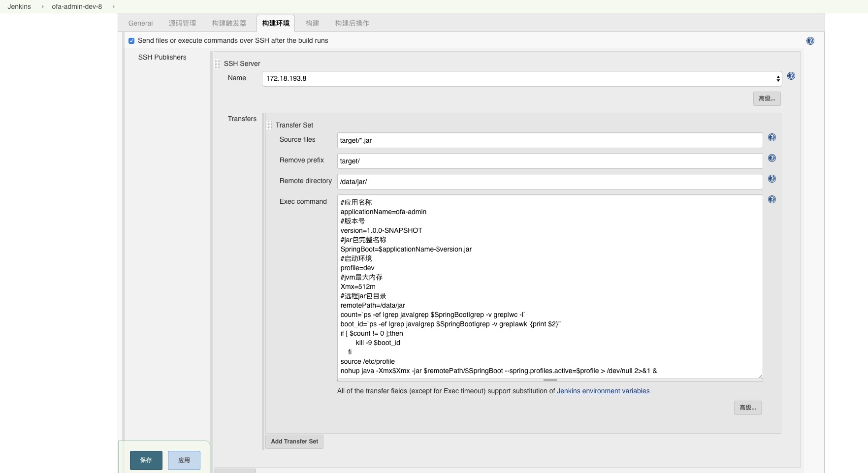The height and width of the screenshot is (473, 868).
Task: Click the 应用 apply button
Action: pyautogui.click(x=184, y=460)
